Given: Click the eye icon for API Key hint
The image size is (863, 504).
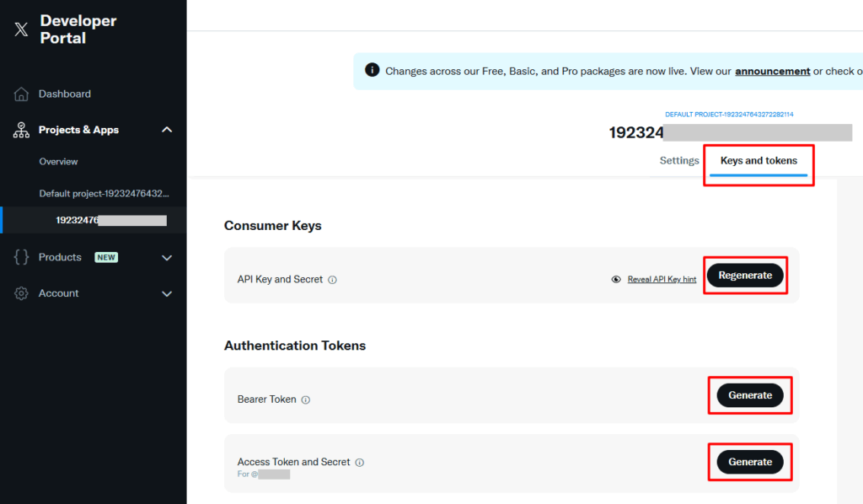Looking at the screenshot, I should 616,280.
